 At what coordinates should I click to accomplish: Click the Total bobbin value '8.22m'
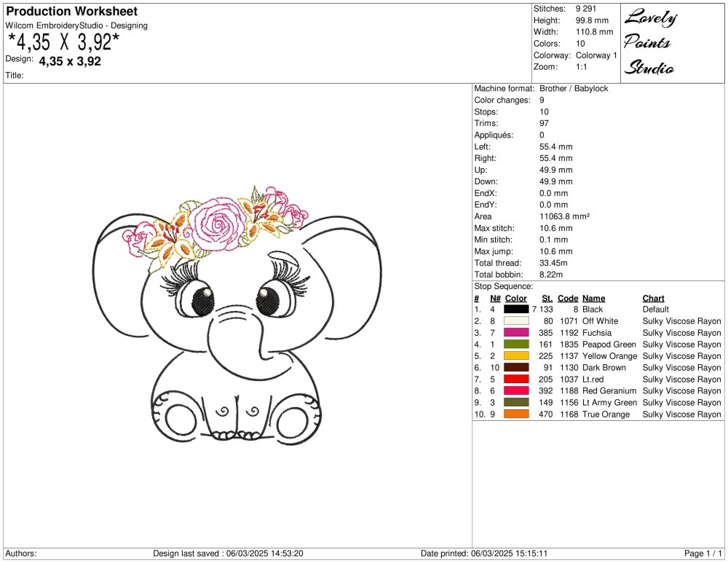tap(551, 275)
